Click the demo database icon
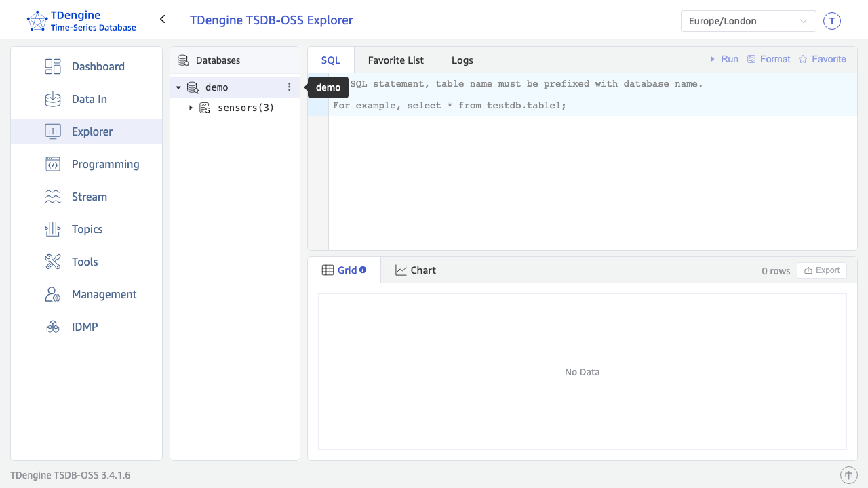Screen dimensions: 868x488 tap(193, 87)
